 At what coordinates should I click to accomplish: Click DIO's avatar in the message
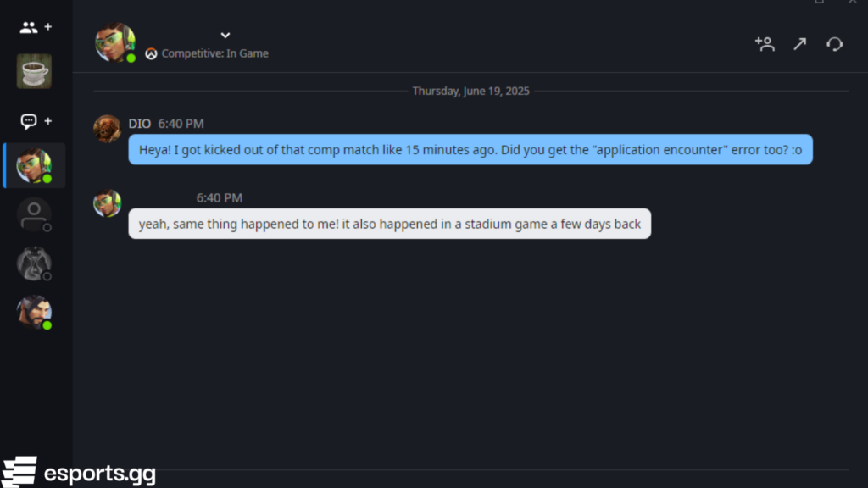(107, 129)
